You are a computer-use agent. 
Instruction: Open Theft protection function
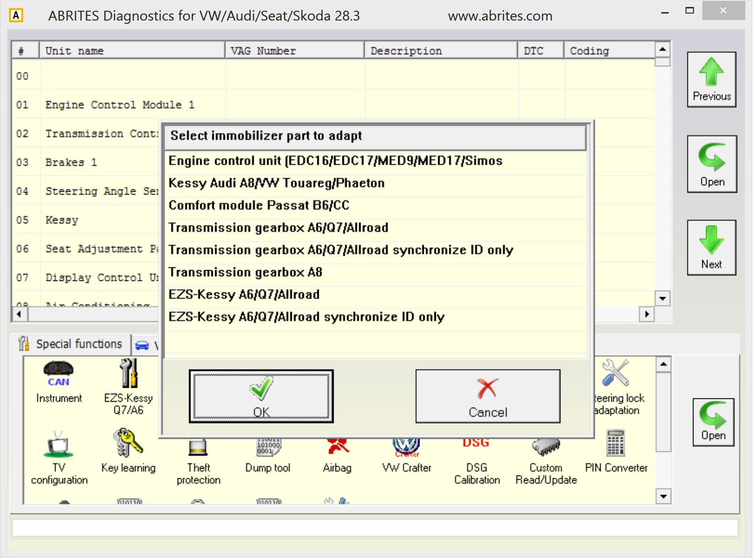pos(198,462)
